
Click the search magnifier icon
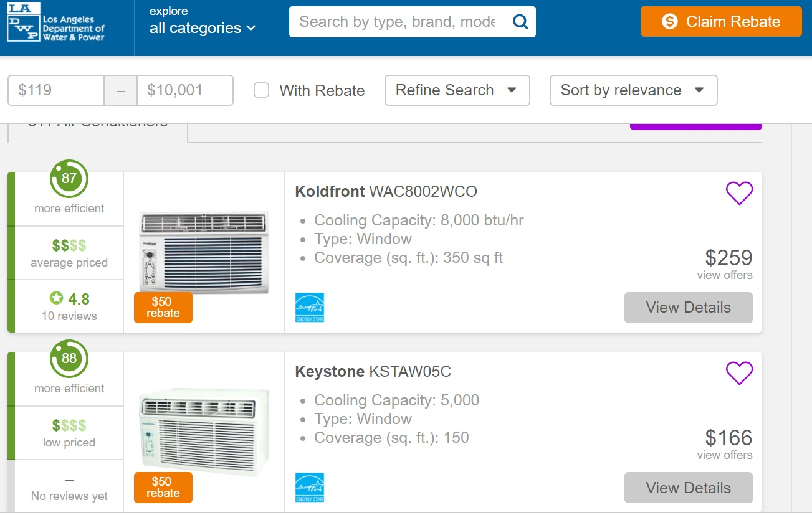pyautogui.click(x=520, y=22)
